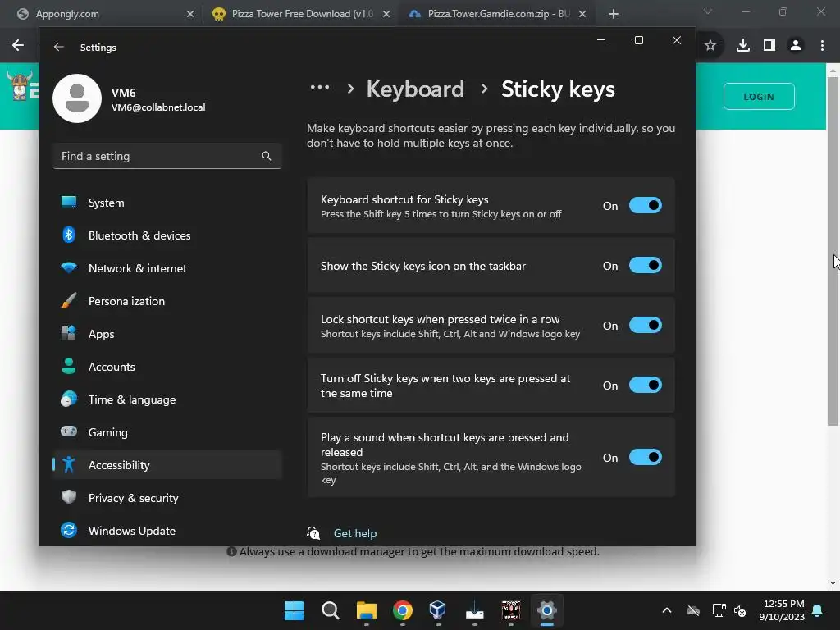Open Chrome tab search dropdown arrow
Screen dimensions: 840x630
(x=708, y=11)
